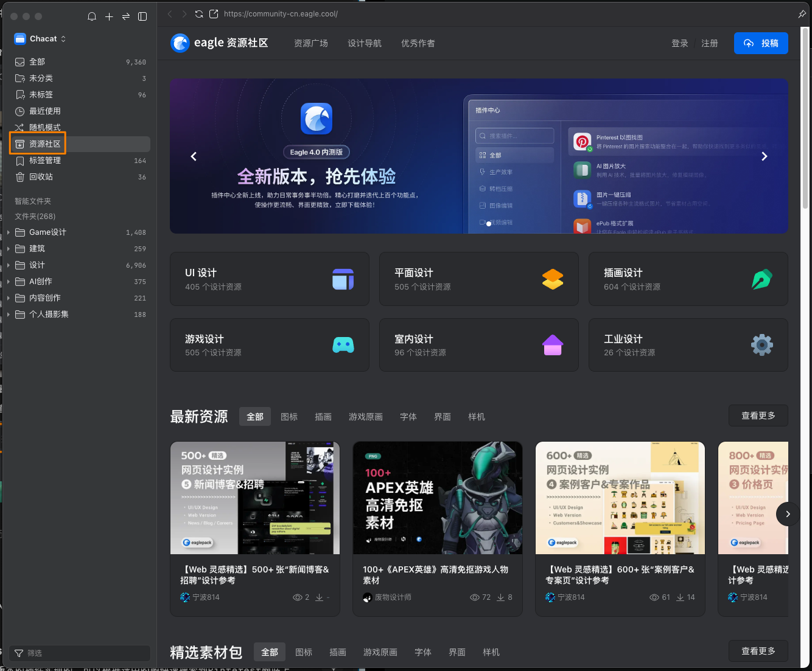Select 图标 tab under 精选素材包
The image size is (812, 671).
coord(304,652)
